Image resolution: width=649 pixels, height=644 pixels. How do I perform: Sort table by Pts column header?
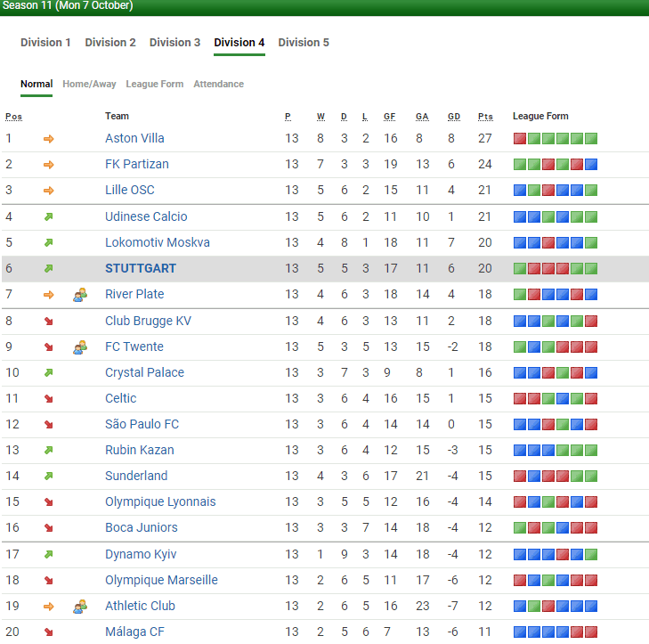click(485, 117)
